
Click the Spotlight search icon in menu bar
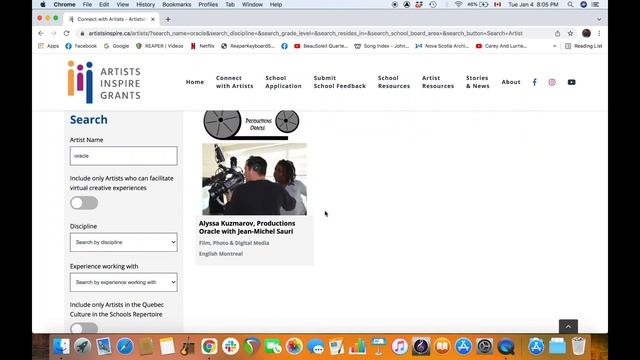(x=570, y=4)
